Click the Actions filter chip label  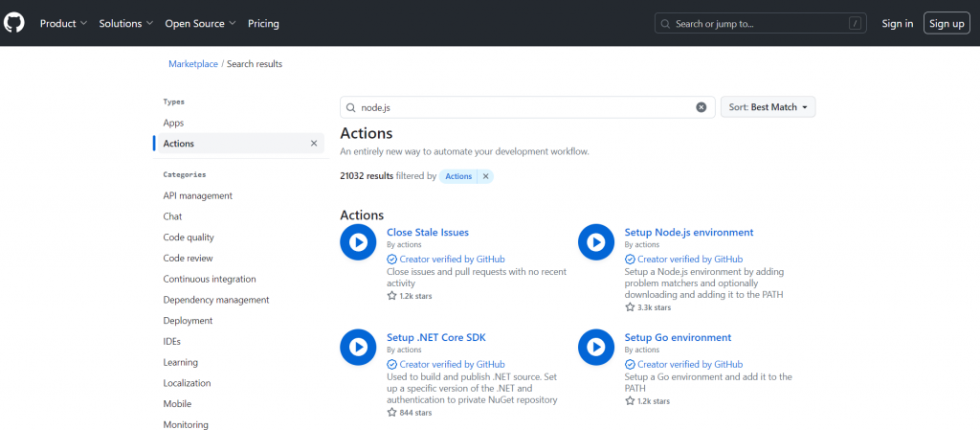pos(458,176)
